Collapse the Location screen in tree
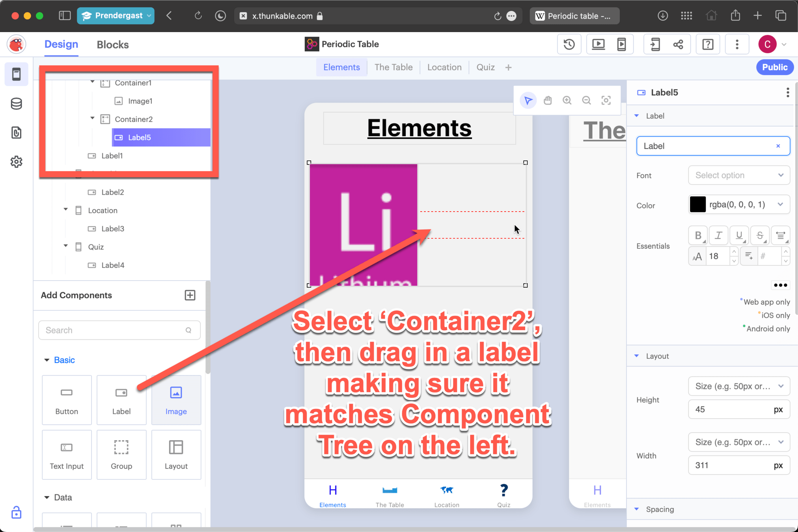The height and width of the screenshot is (532, 798). [x=65, y=210]
